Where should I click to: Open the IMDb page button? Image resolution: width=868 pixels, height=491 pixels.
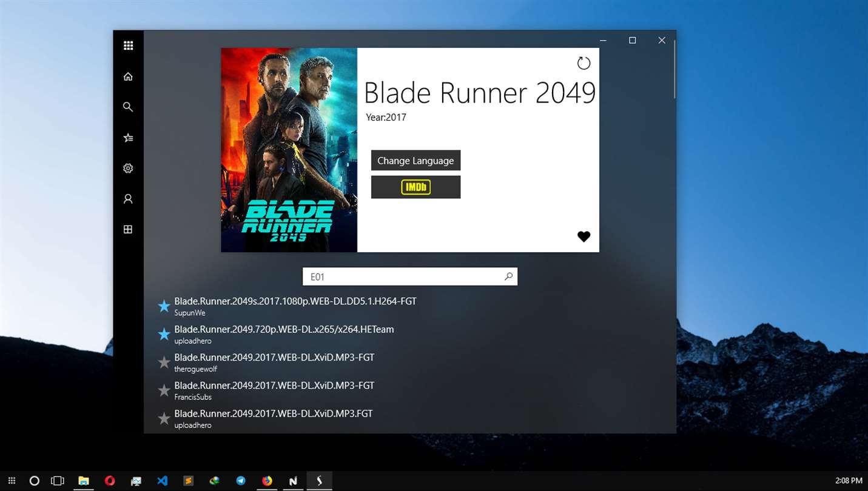click(x=415, y=187)
